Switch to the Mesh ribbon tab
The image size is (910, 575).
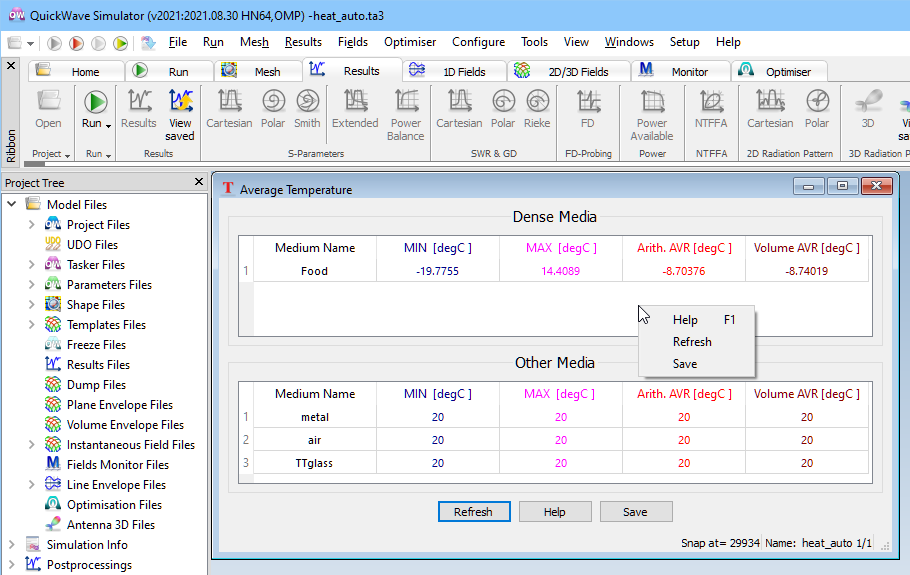259,71
